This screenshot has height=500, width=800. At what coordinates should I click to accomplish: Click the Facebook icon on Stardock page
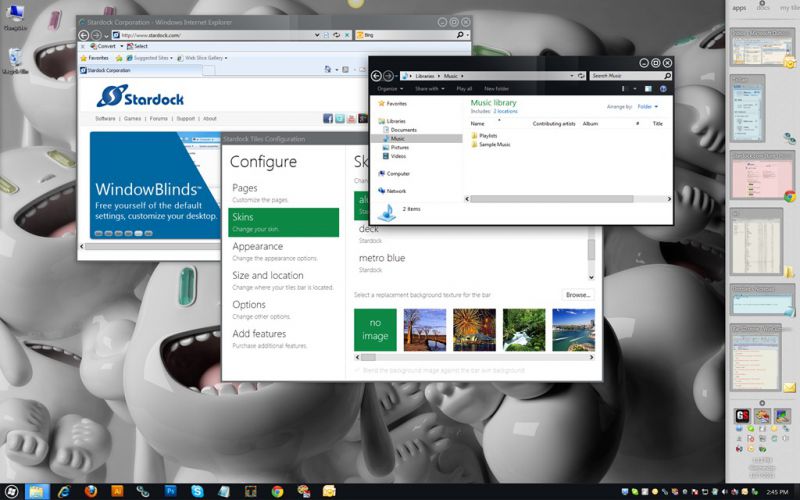click(x=328, y=119)
